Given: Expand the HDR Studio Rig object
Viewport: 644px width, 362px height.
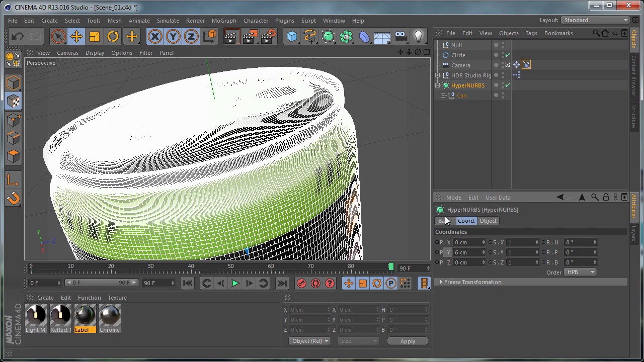Looking at the screenshot, I should point(438,75).
